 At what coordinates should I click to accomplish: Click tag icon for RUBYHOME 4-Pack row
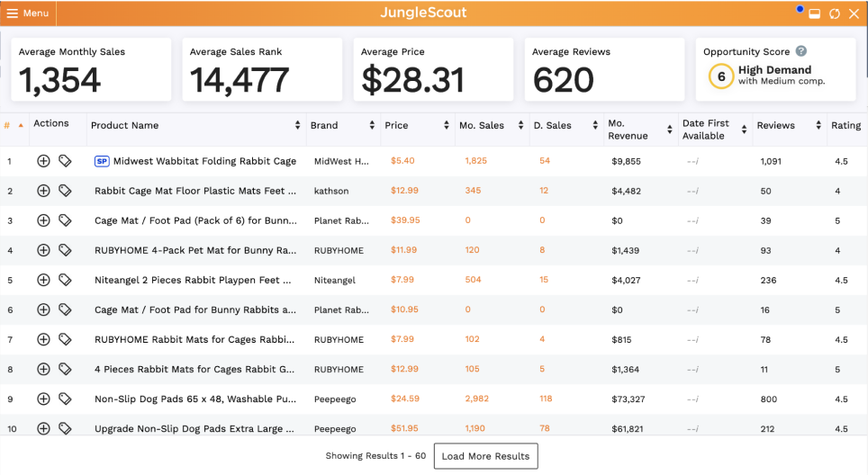pos(65,250)
